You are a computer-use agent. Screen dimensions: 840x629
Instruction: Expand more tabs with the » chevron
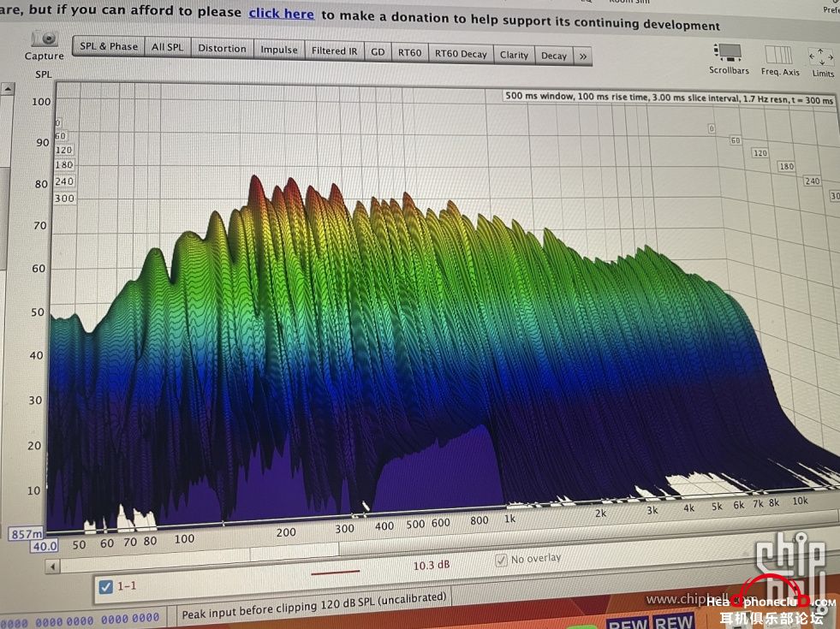583,56
